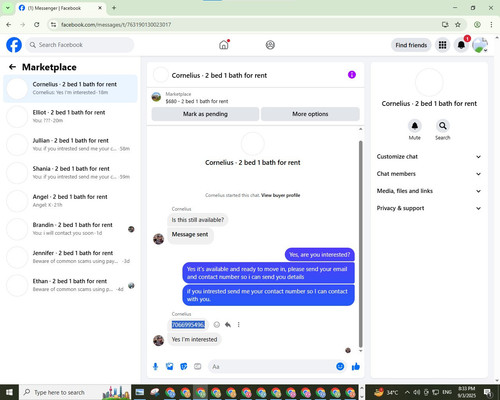This screenshot has width=500, height=400.
Task: Open the Facebook logo home link
Action: [x=14, y=45]
